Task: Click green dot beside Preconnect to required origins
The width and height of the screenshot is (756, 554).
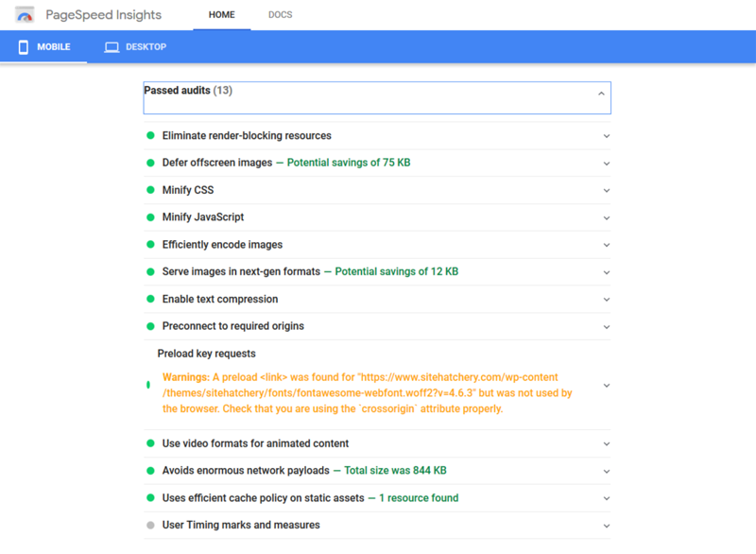Action: (x=150, y=326)
